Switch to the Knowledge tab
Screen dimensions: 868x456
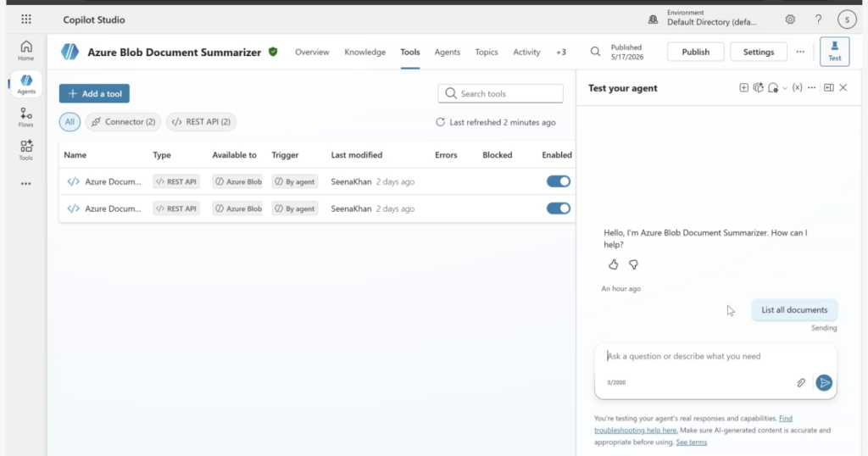pyautogui.click(x=364, y=52)
